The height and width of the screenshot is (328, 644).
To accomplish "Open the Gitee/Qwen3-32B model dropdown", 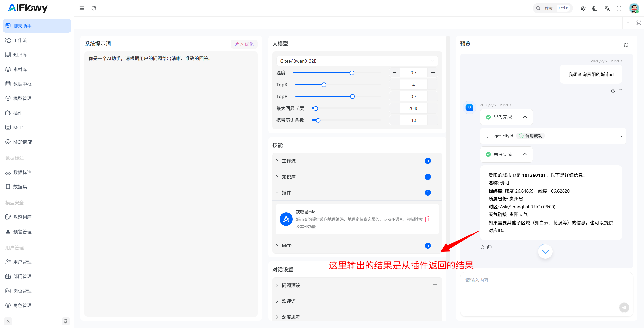I will 357,61.
